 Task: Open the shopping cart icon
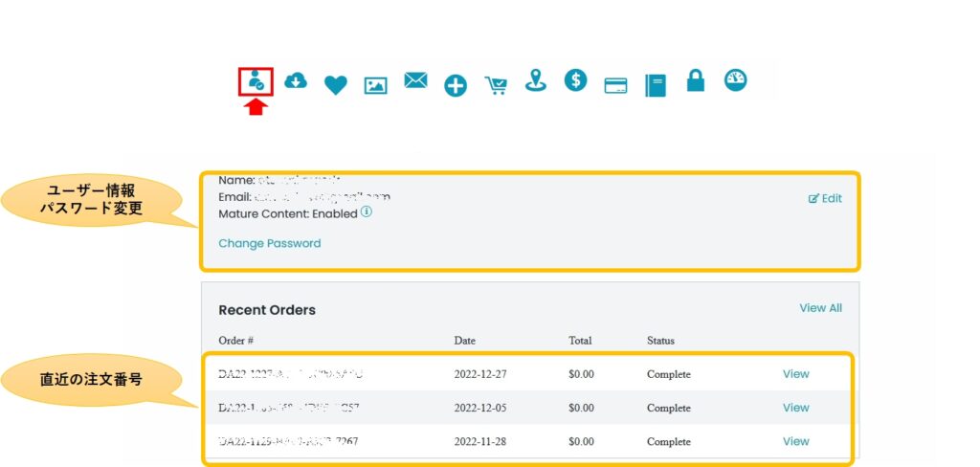coord(496,85)
